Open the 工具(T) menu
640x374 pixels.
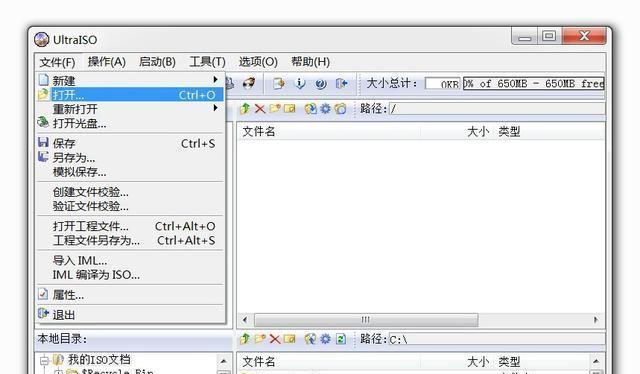pos(207,62)
